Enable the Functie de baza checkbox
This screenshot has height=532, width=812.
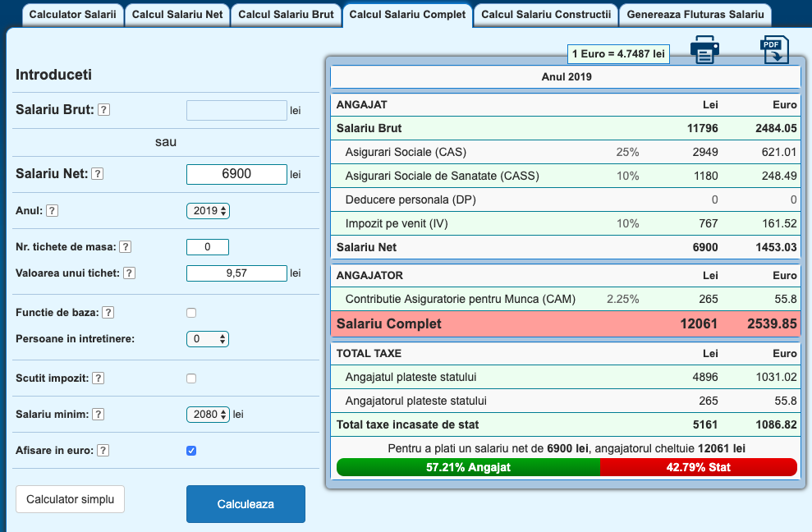pos(191,313)
